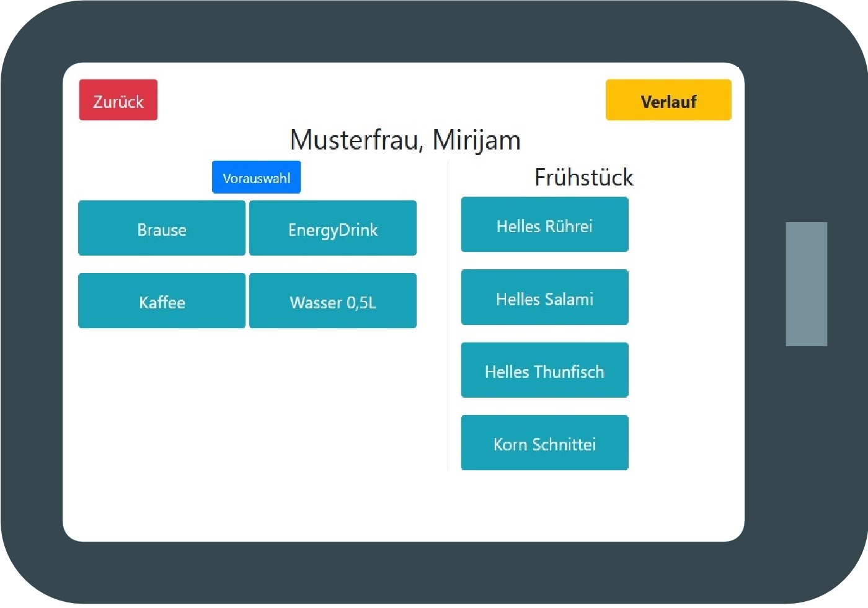Choose Helles Salami under Frühstück

(544, 298)
